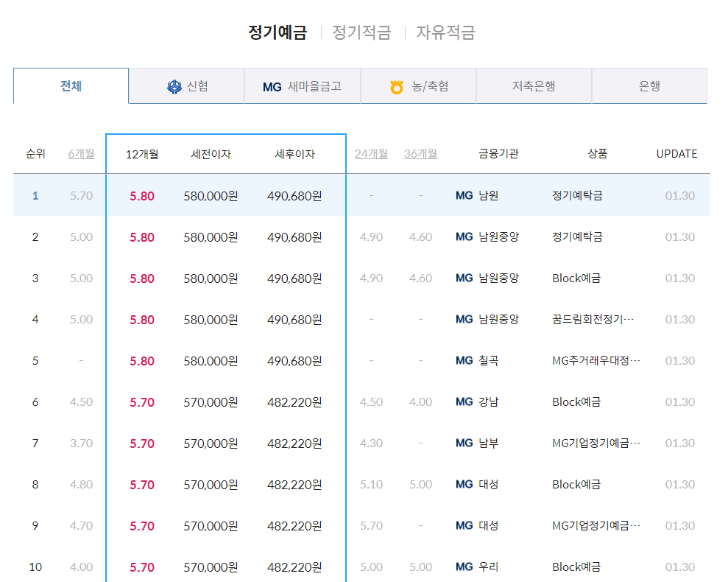
Task: Click the 순위 column header
Action: click(x=35, y=153)
